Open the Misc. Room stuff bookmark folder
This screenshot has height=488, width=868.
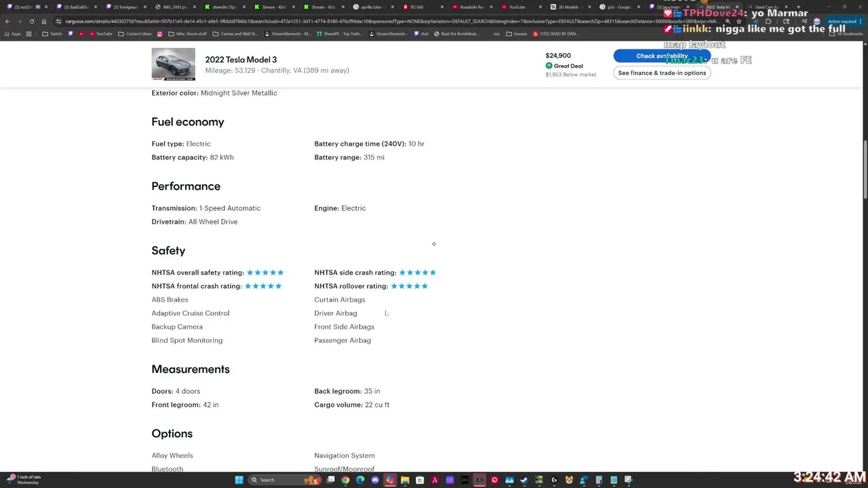188,34
